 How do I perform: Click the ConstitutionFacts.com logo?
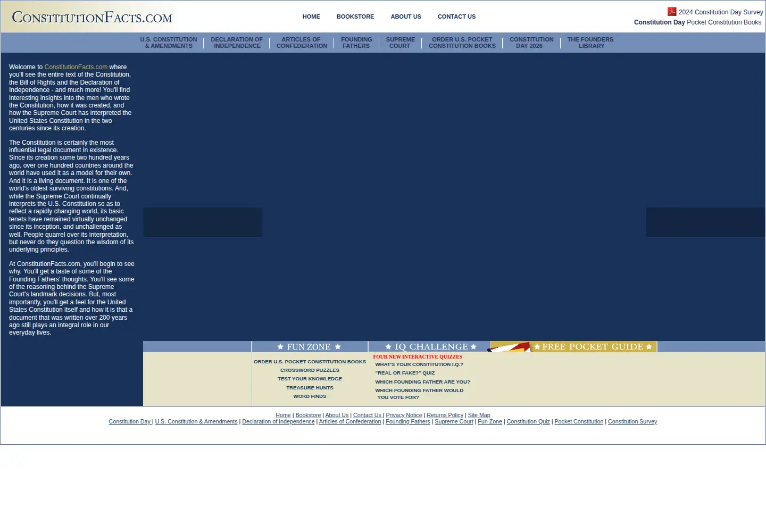92,18
